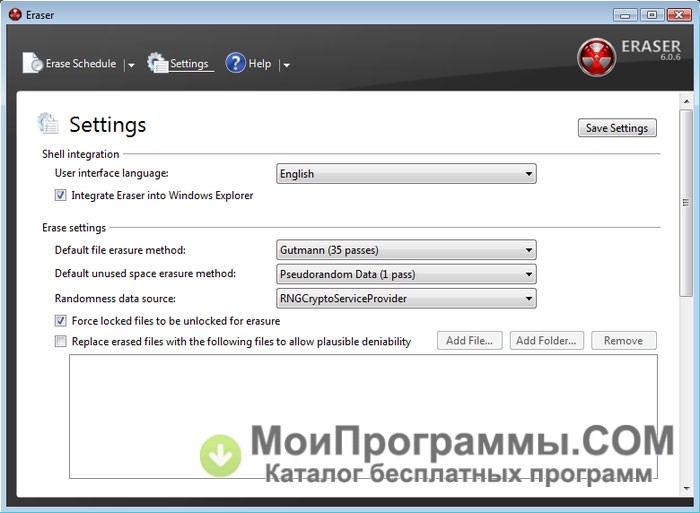700x513 pixels.
Task: Click the Eraser app icon in title bar
Action: coord(14,14)
